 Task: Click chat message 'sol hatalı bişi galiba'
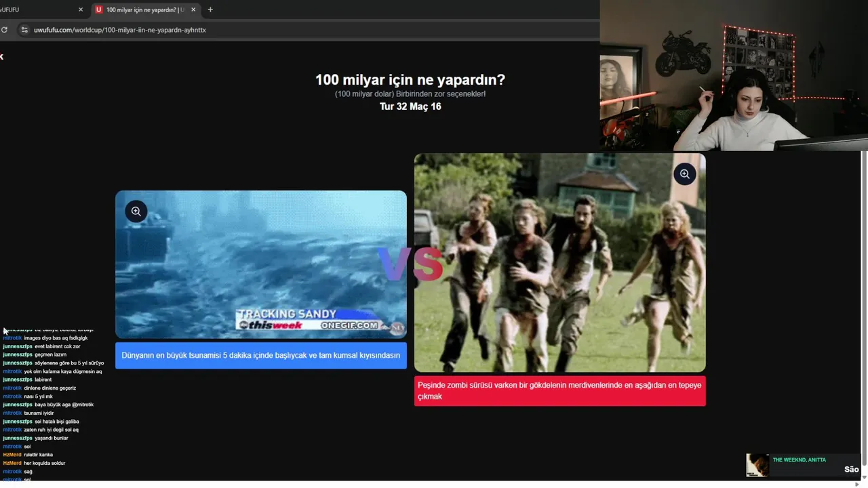(57, 422)
